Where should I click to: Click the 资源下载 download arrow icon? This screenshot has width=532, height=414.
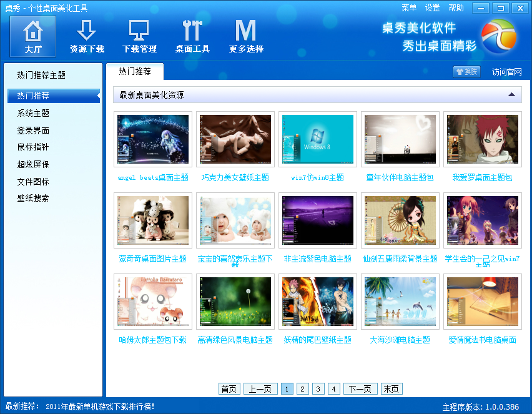click(x=87, y=29)
